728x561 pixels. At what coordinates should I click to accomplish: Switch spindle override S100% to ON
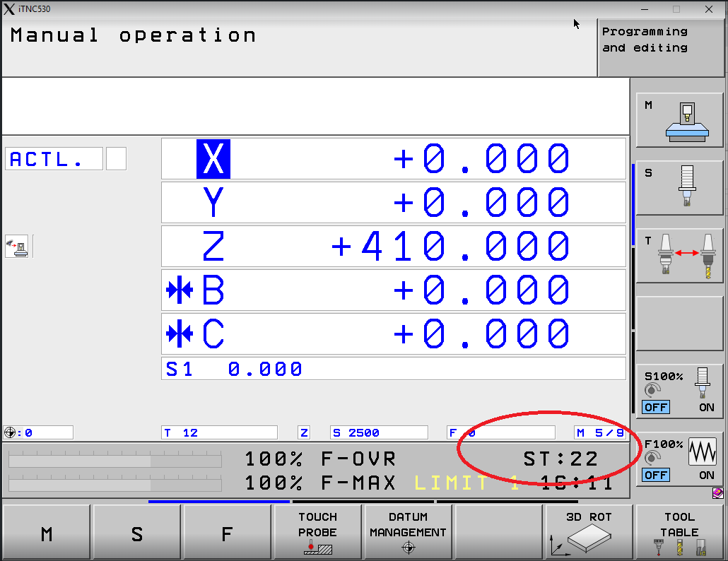[x=706, y=408]
